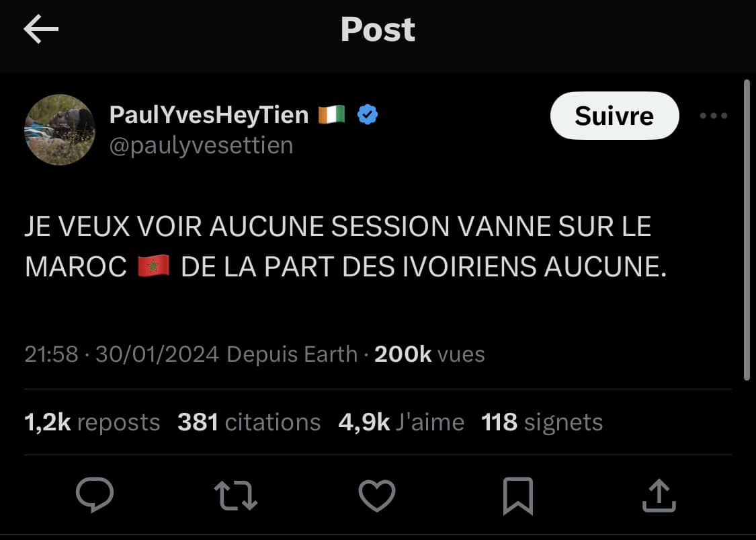Screen dimensions: 756x540
Task: View the 381 citations list
Action: coord(249,422)
